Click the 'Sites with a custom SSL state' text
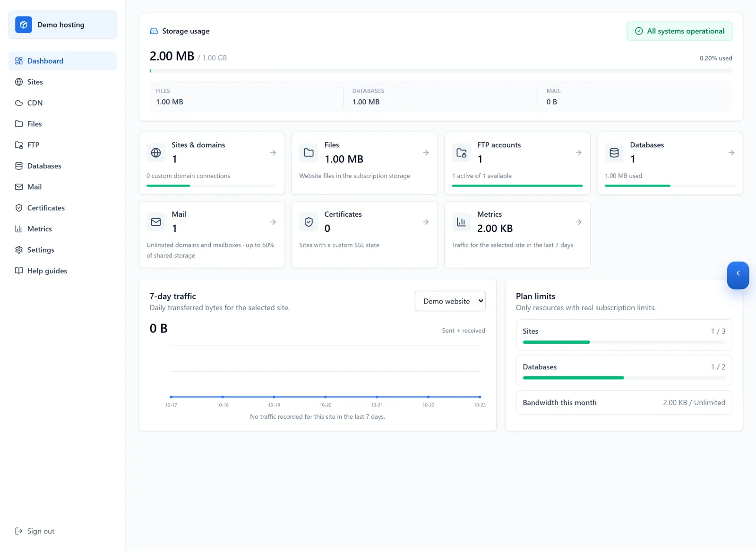 pyautogui.click(x=339, y=245)
